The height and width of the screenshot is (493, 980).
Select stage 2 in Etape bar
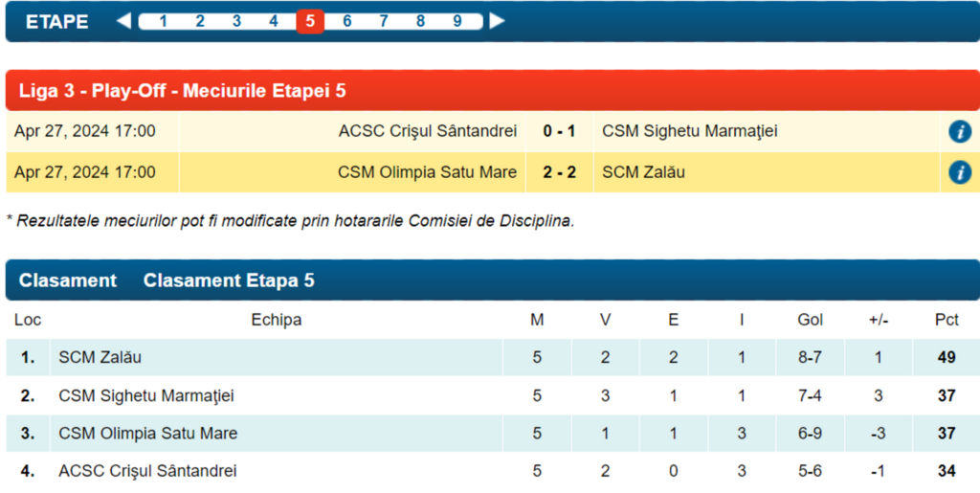(x=200, y=21)
